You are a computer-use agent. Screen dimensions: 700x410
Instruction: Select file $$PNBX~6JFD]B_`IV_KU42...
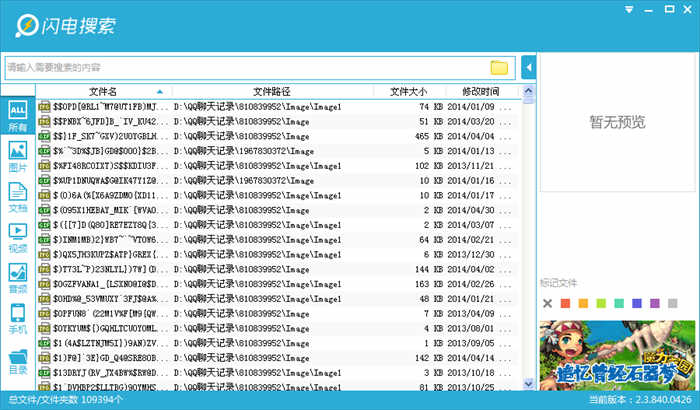pyautogui.click(x=279, y=121)
